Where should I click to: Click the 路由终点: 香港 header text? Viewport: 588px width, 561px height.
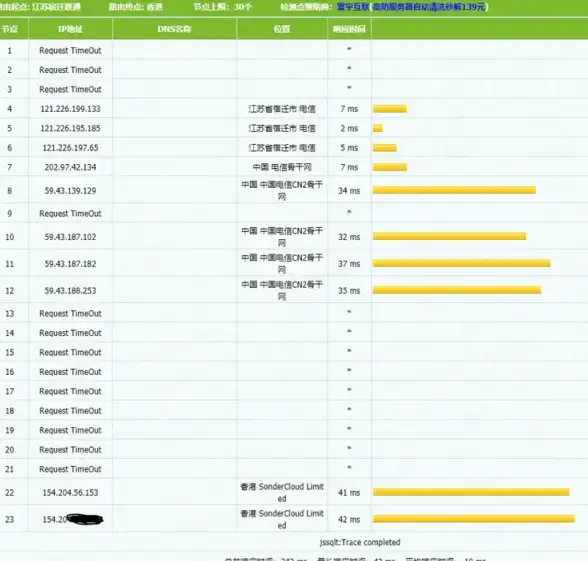[135, 7]
